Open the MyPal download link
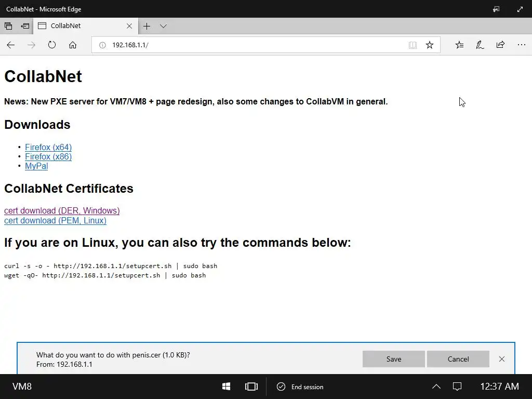Image resolution: width=532 pixels, height=399 pixels. 36,166
